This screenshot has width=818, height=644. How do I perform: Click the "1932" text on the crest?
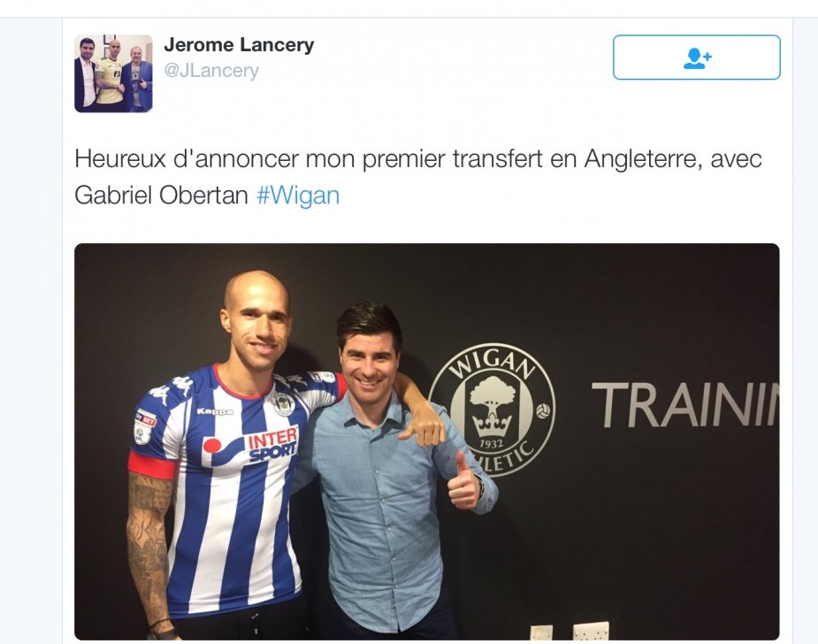(491, 443)
